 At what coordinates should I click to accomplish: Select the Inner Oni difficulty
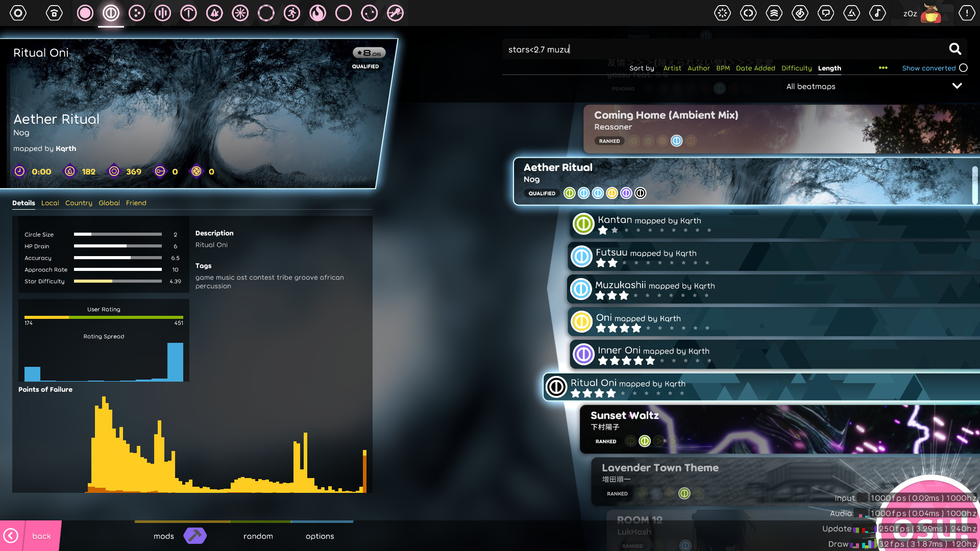coord(774,355)
